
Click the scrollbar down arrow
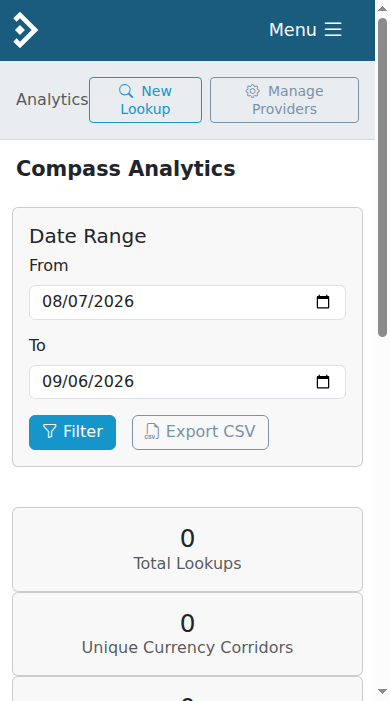coord(382,692)
